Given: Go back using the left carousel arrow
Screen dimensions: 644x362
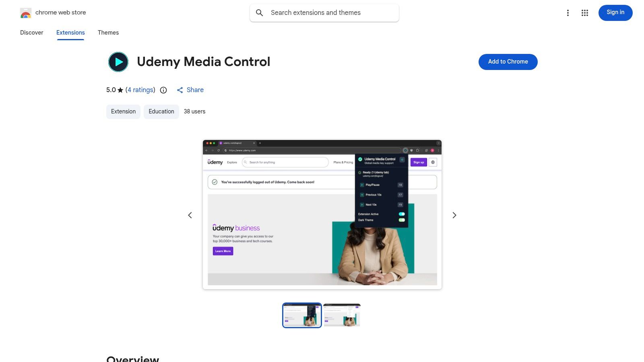Looking at the screenshot, I should [190, 215].
